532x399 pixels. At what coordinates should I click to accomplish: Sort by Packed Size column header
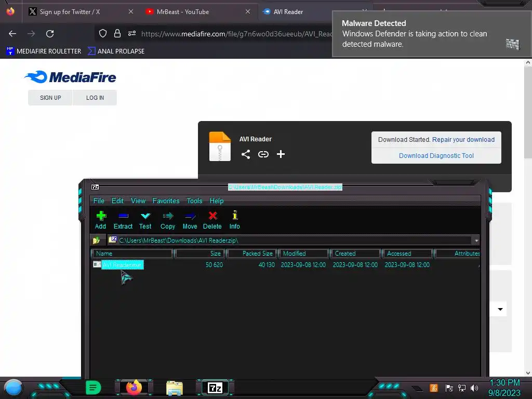click(x=252, y=254)
